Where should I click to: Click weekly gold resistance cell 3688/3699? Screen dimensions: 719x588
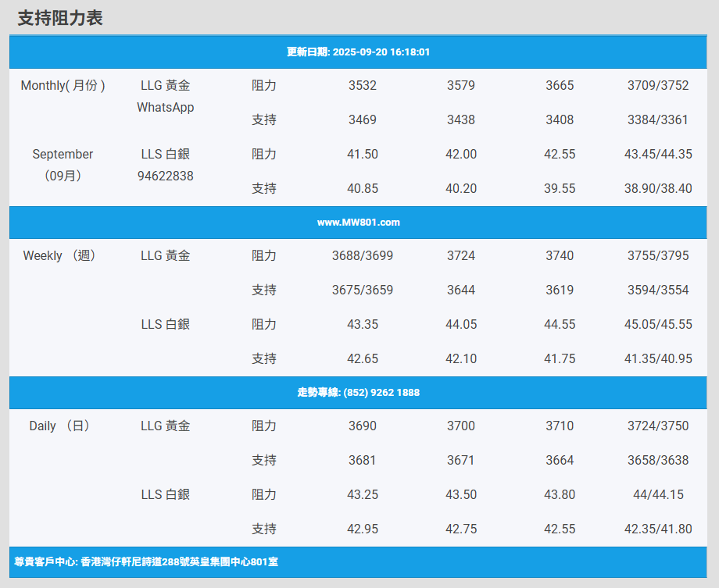coord(362,255)
